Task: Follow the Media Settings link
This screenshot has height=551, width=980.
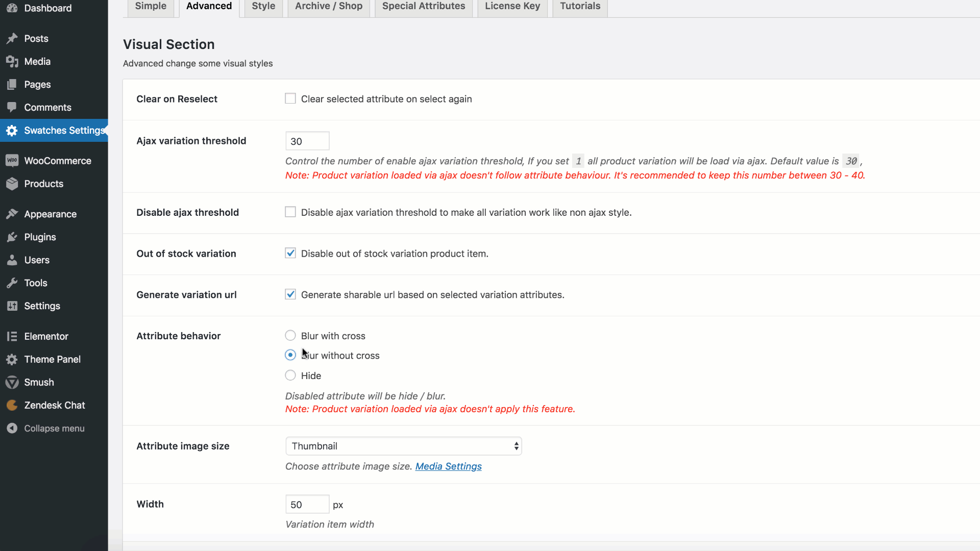Action: pyautogui.click(x=448, y=466)
